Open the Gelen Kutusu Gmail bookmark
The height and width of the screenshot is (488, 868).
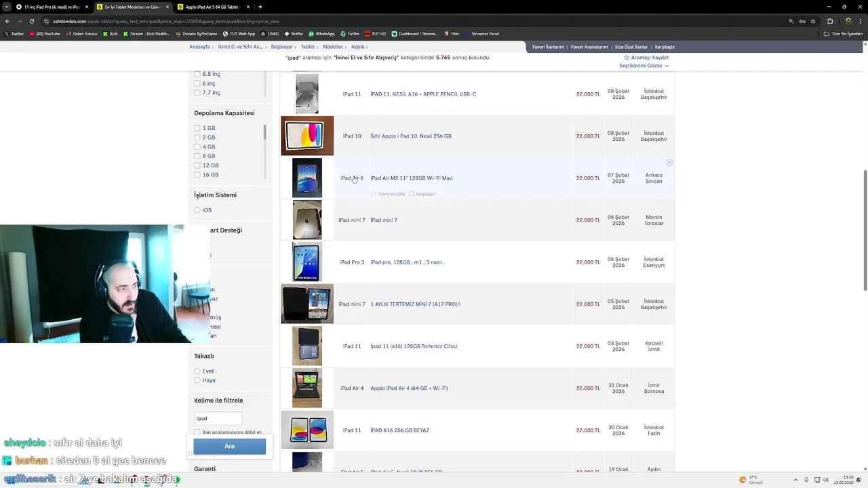(81, 33)
